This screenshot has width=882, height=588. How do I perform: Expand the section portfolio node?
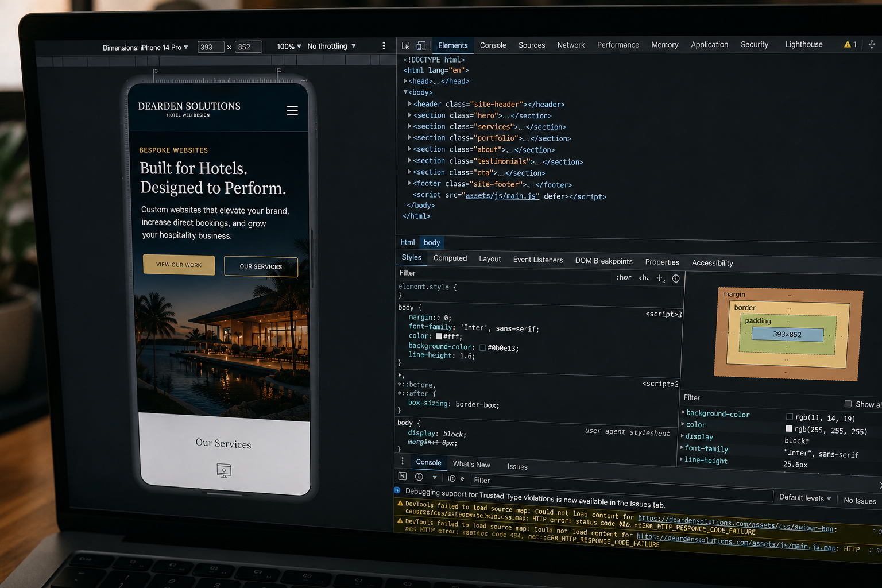point(410,137)
